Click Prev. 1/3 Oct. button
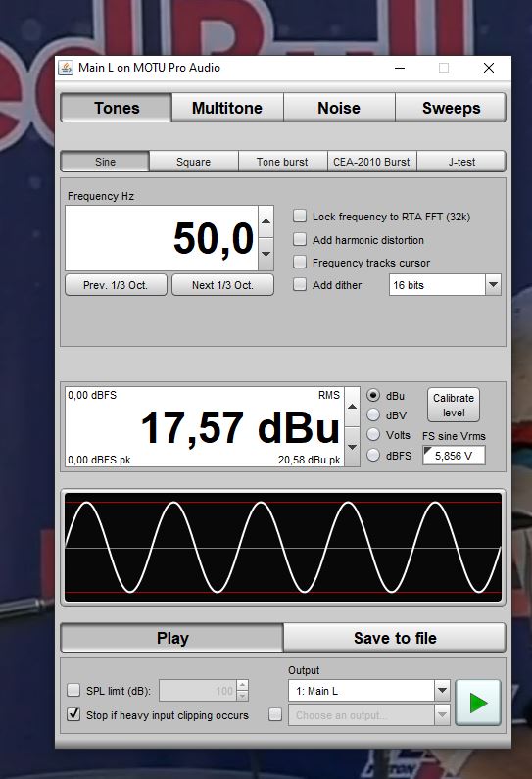This screenshot has height=779, width=532. (x=116, y=285)
